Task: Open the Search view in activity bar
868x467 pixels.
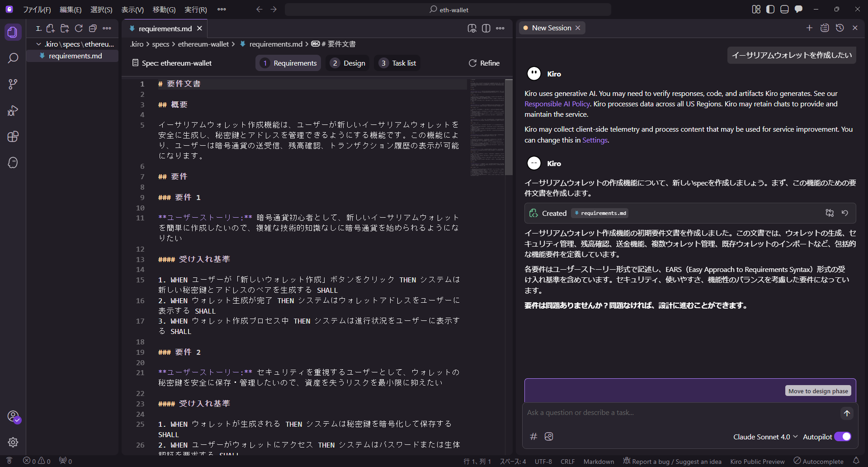Action: (13, 58)
